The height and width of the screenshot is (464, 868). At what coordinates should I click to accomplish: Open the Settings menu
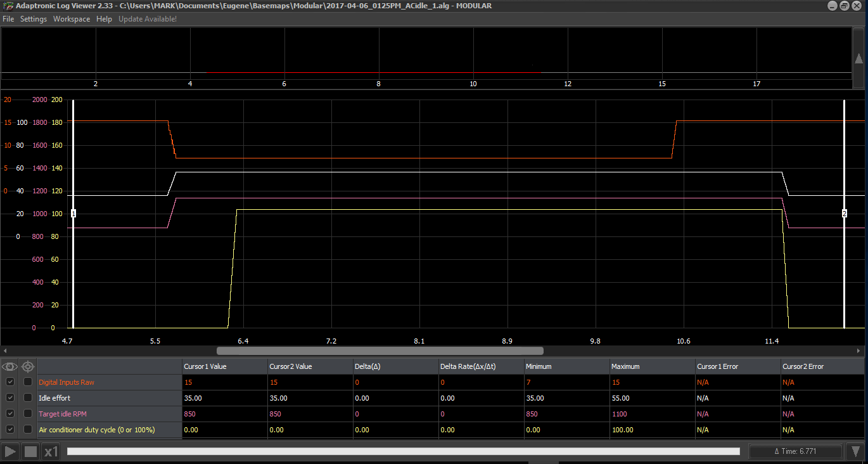coord(34,19)
